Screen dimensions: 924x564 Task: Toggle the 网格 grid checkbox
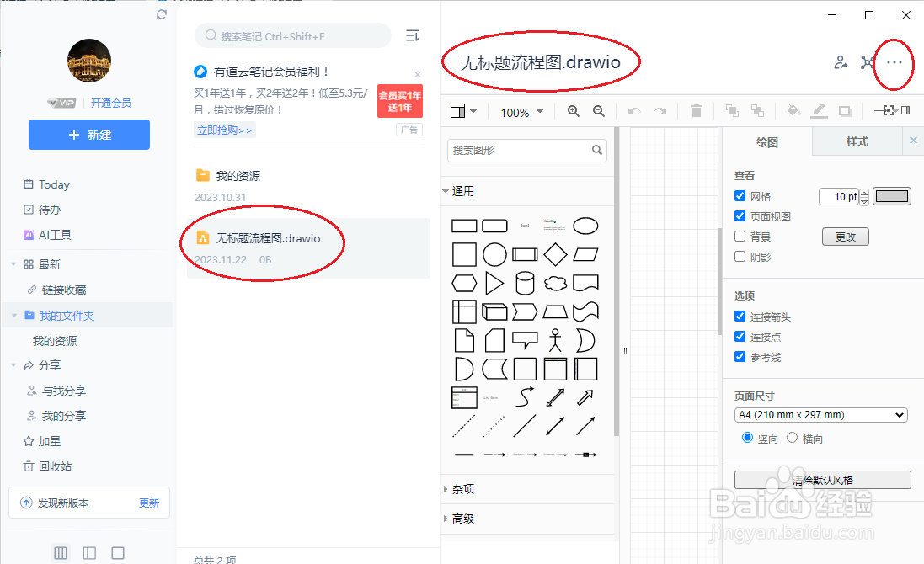tap(740, 195)
